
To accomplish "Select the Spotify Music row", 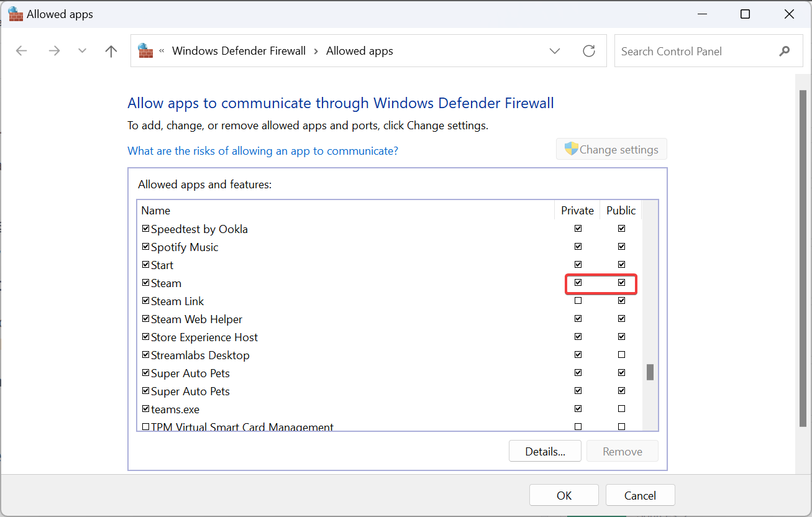I will point(185,247).
